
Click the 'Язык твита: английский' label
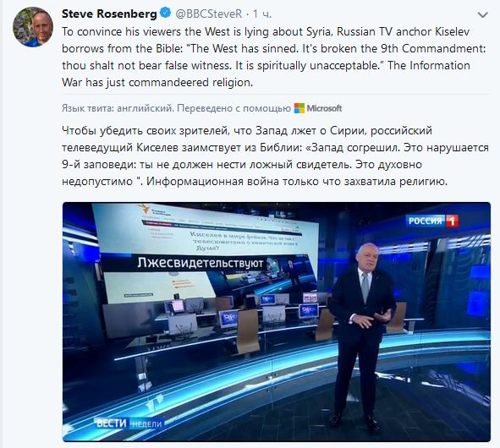point(118,108)
